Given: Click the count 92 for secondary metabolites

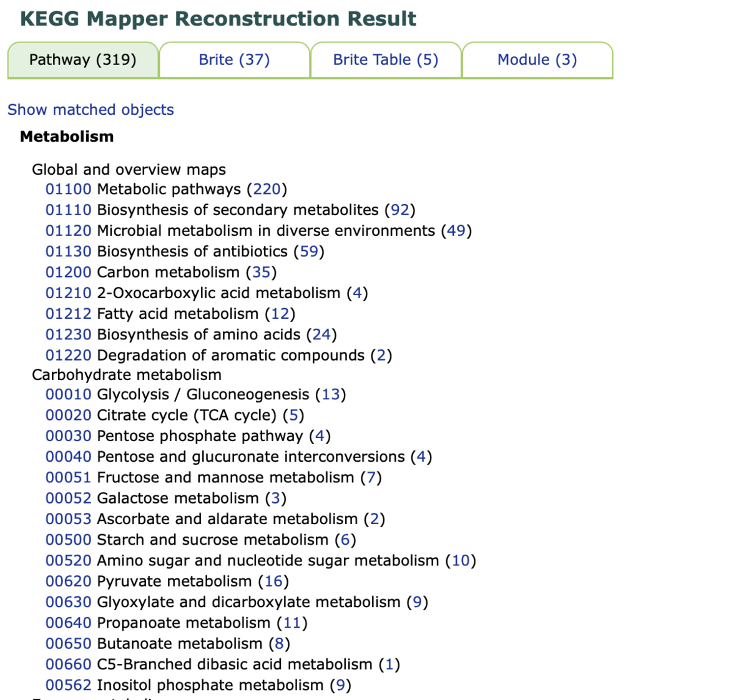Looking at the screenshot, I should 400,210.
